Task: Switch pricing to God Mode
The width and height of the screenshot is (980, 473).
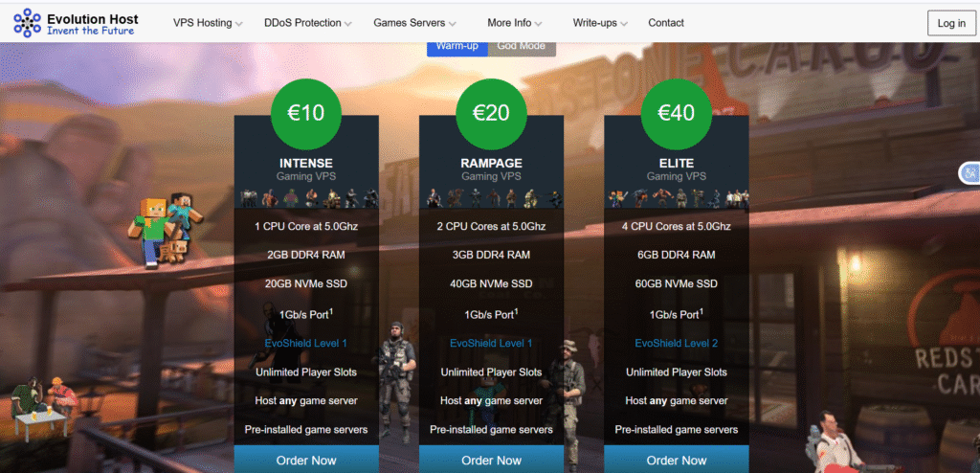Action: [x=522, y=47]
